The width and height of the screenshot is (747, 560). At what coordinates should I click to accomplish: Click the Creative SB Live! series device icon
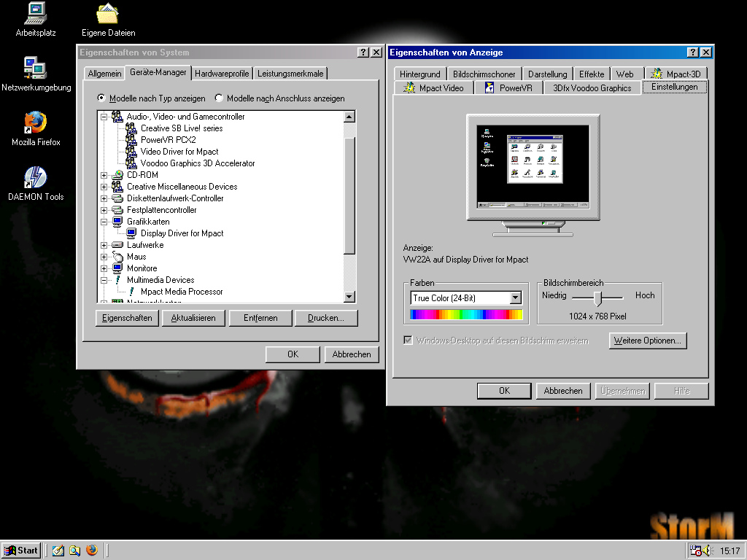[x=131, y=128]
